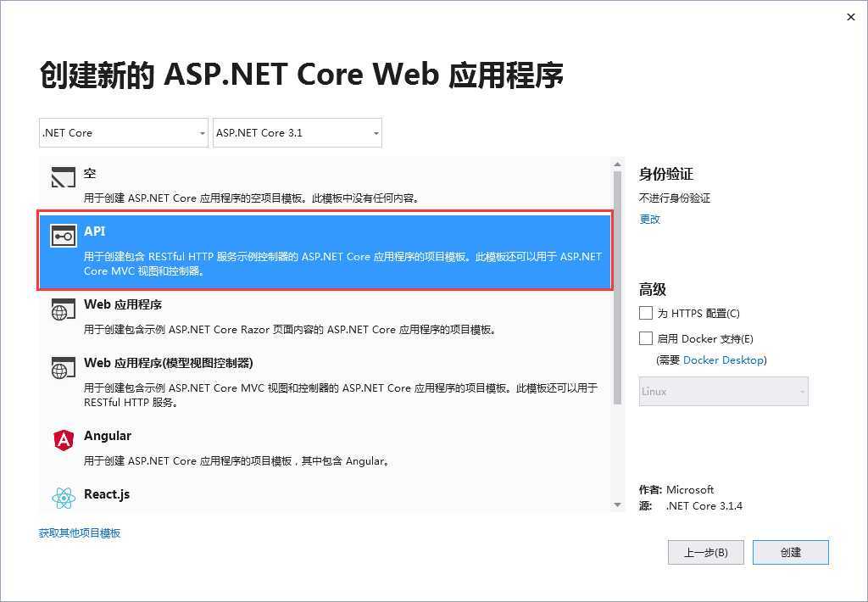Click the React.js atom icon
This screenshot has height=602, width=868.
64,498
